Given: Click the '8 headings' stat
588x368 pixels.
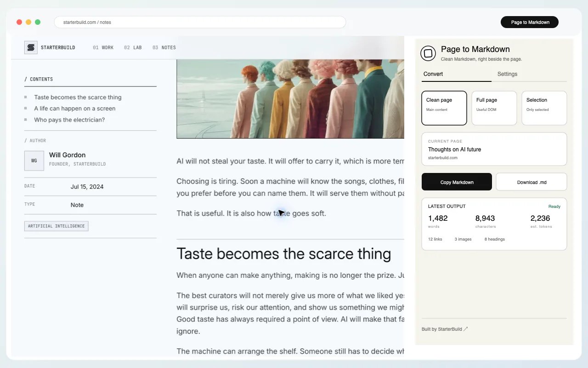Looking at the screenshot, I should [x=495, y=239].
